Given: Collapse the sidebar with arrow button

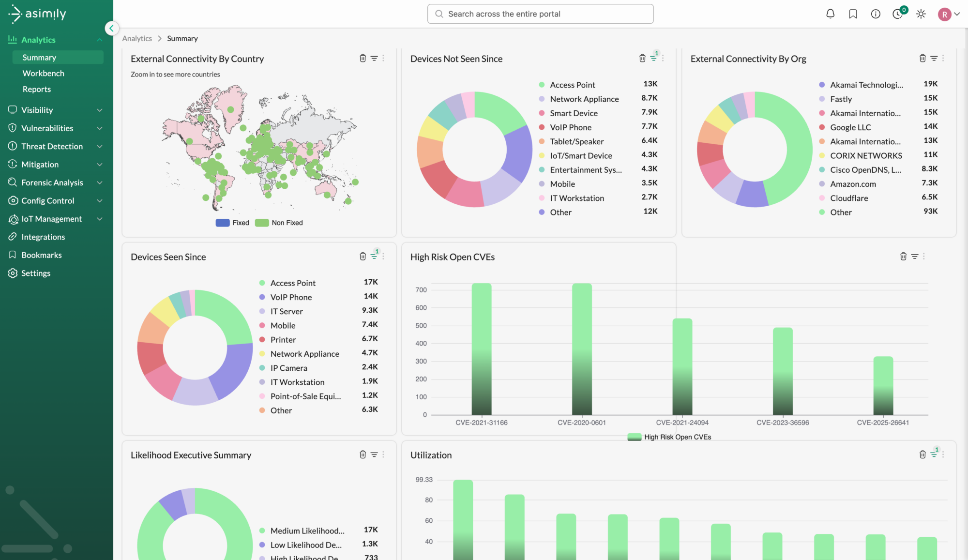Looking at the screenshot, I should pyautogui.click(x=111, y=28).
